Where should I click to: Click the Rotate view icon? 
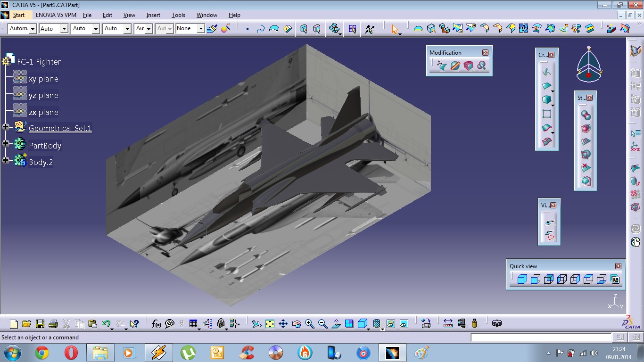(x=296, y=323)
